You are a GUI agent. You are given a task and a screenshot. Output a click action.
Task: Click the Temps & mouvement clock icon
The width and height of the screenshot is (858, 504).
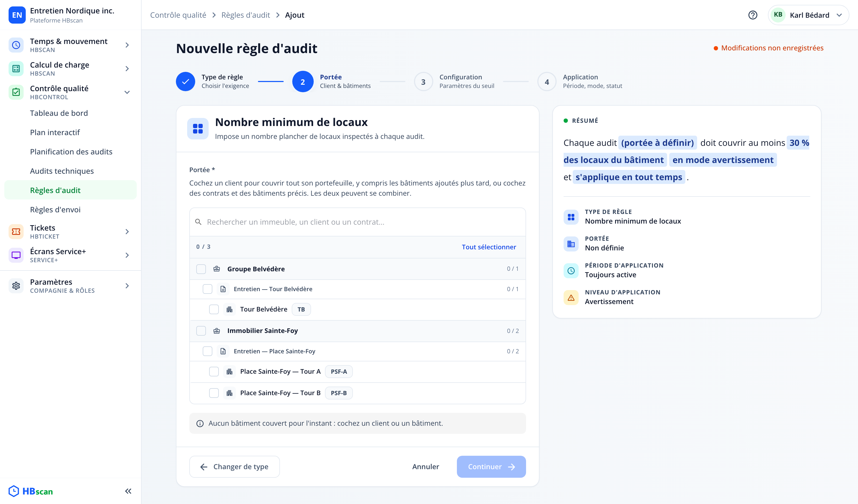(x=16, y=45)
